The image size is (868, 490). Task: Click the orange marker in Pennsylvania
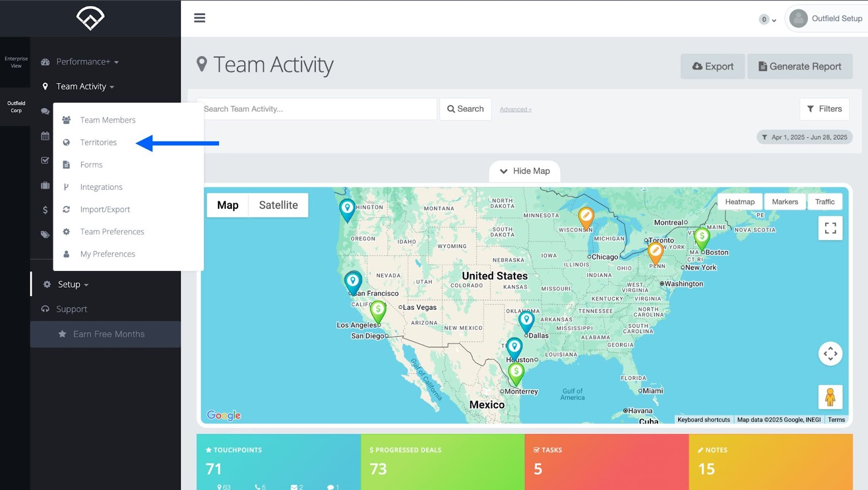tap(655, 253)
